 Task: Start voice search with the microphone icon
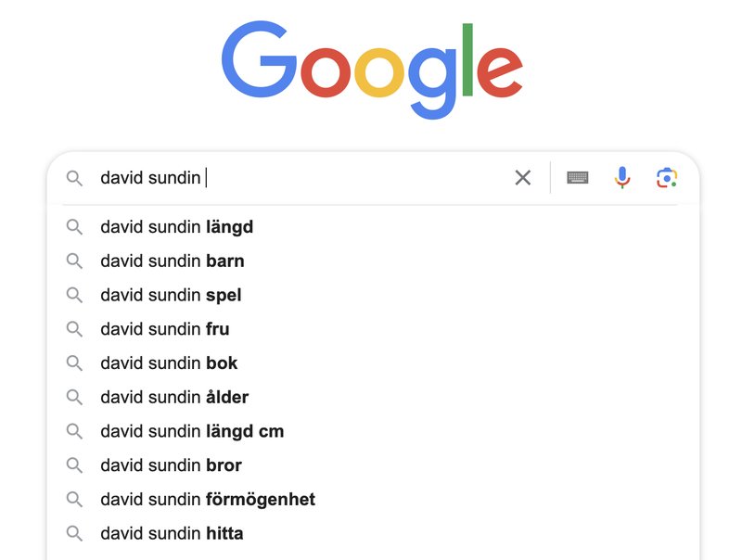[x=622, y=178]
